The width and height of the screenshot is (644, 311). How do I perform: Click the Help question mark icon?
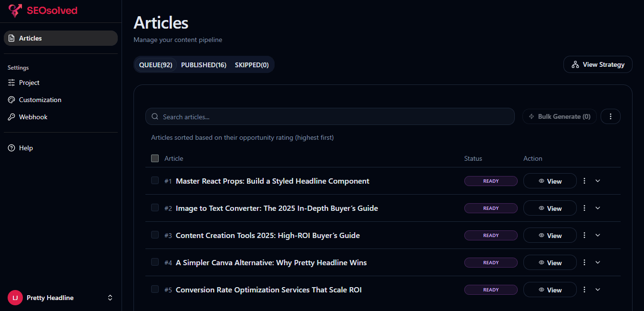coord(11,148)
